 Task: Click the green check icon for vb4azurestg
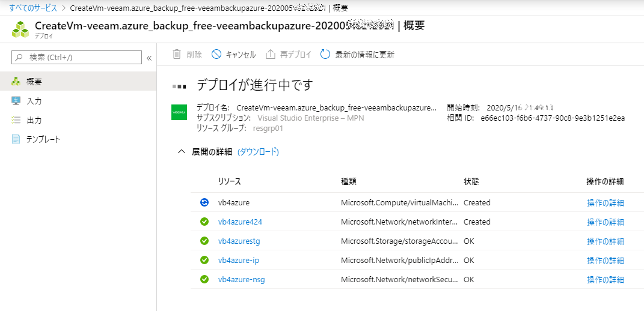(204, 241)
